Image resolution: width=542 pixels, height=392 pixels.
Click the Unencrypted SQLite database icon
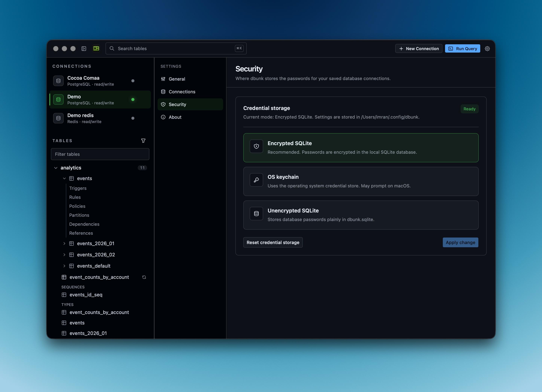click(256, 214)
